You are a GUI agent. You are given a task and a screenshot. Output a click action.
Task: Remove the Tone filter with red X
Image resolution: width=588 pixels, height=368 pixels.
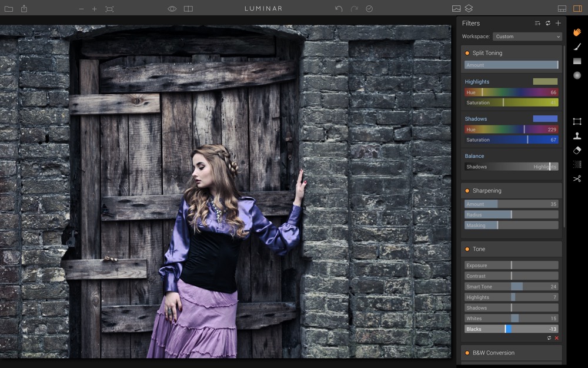[x=556, y=338]
